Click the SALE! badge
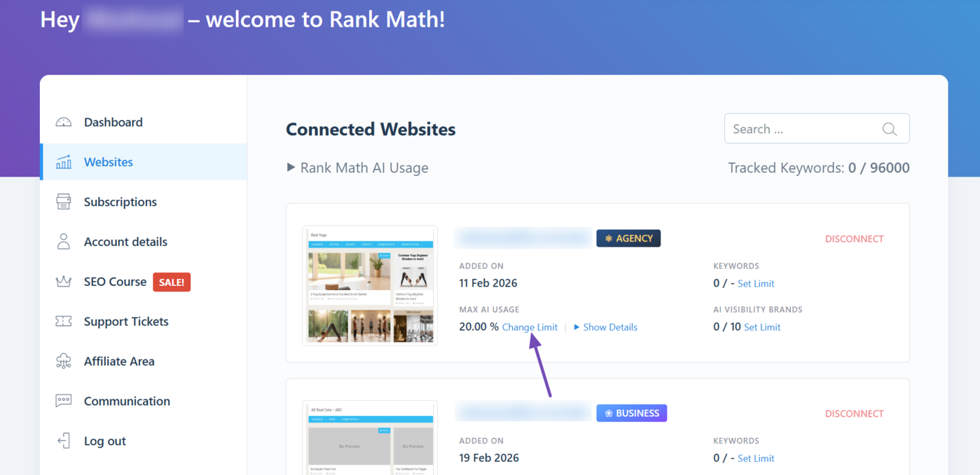 [172, 282]
